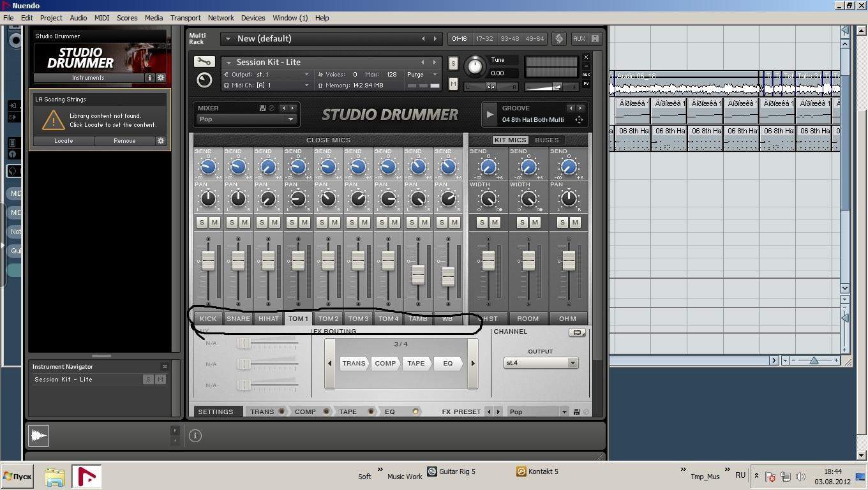The width and height of the screenshot is (868, 490).
Task: Toggle the EQ effect power LED
Action: tap(415, 412)
